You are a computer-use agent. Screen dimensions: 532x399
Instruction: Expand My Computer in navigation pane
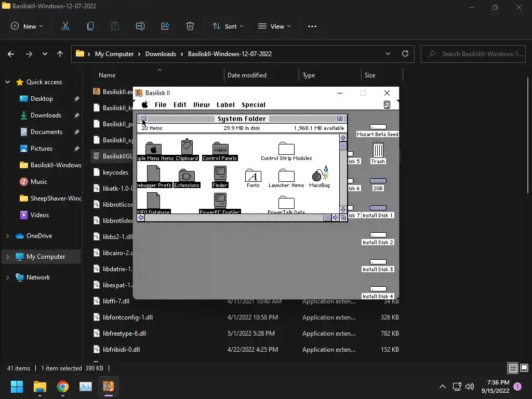tap(7, 257)
